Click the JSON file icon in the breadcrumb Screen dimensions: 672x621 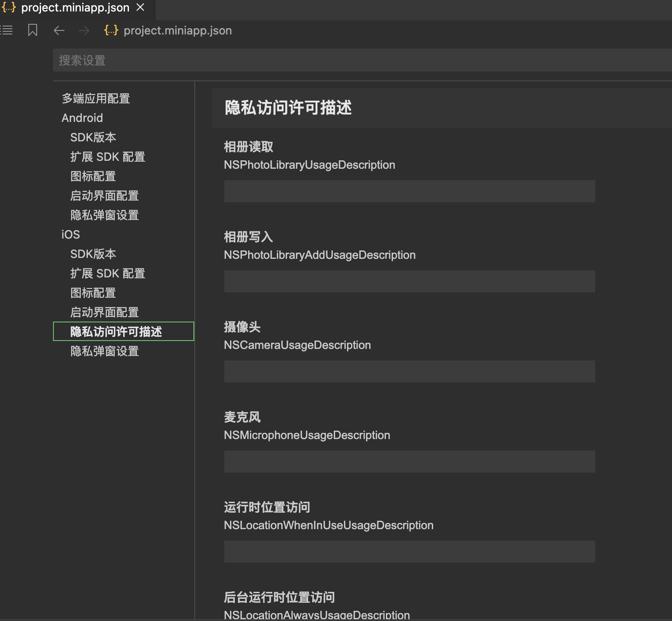[x=110, y=30]
